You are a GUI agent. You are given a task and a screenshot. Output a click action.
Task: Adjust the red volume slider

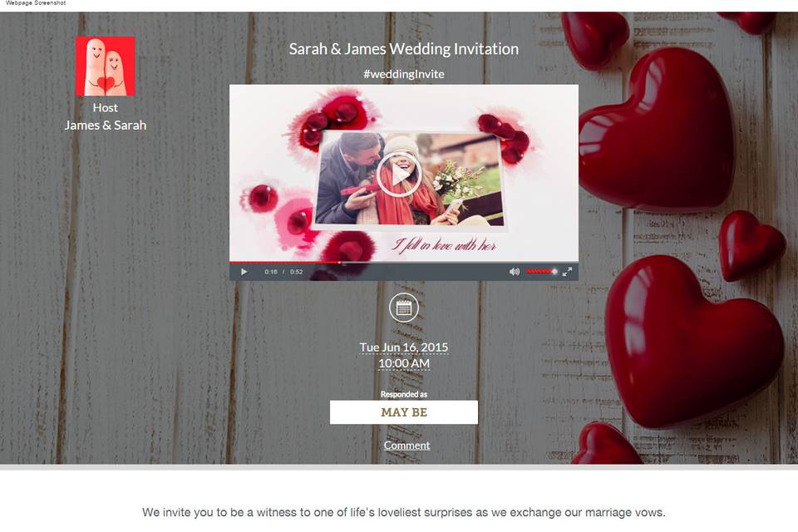tap(542, 271)
